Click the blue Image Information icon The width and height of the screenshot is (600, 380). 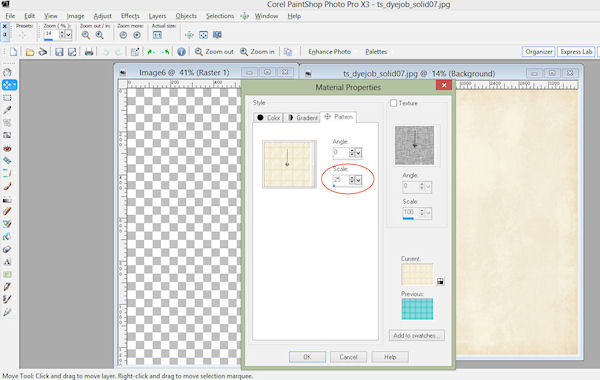pyautogui.click(x=181, y=52)
